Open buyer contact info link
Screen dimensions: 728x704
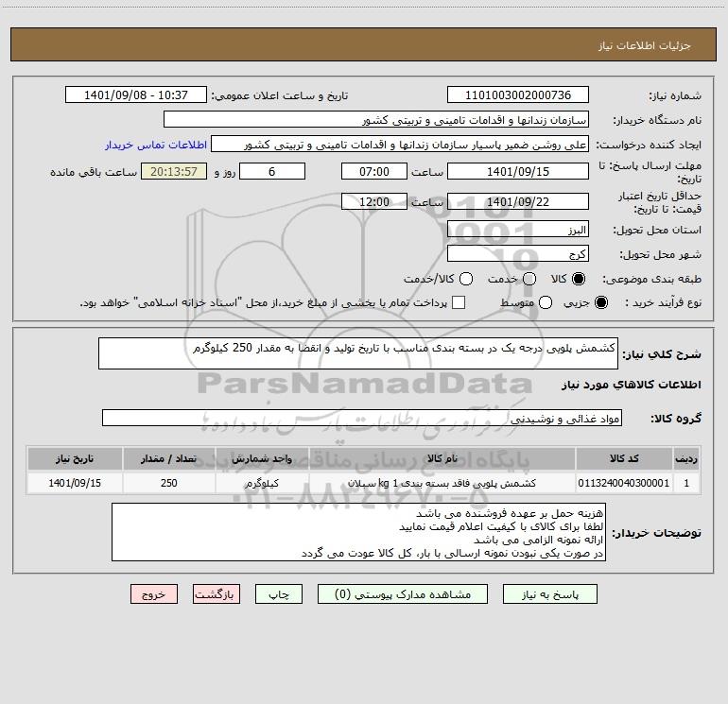coord(156,145)
